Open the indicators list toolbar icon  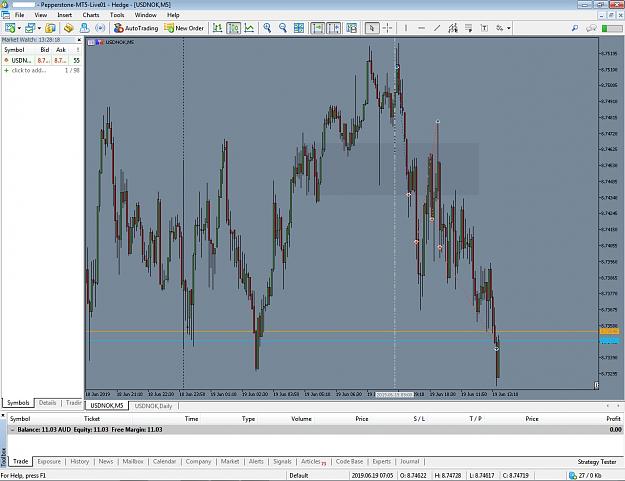pos(352,28)
